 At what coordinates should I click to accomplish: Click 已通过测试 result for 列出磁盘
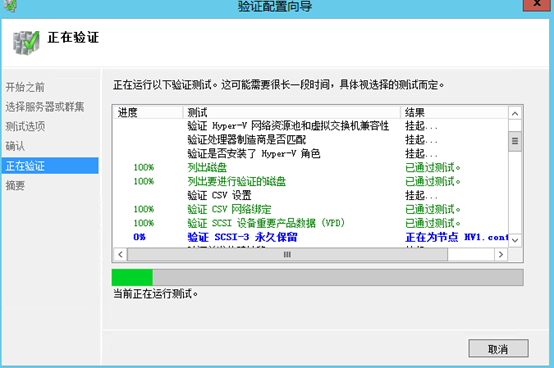click(x=433, y=167)
